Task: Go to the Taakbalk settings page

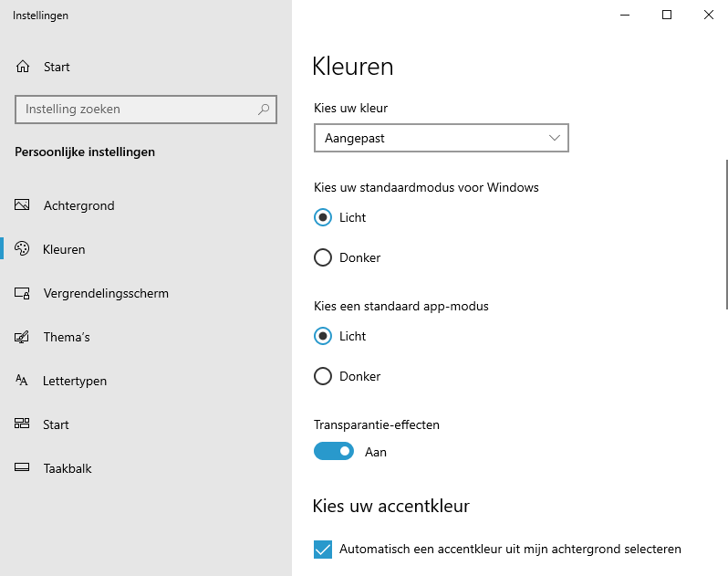Action: (x=68, y=468)
